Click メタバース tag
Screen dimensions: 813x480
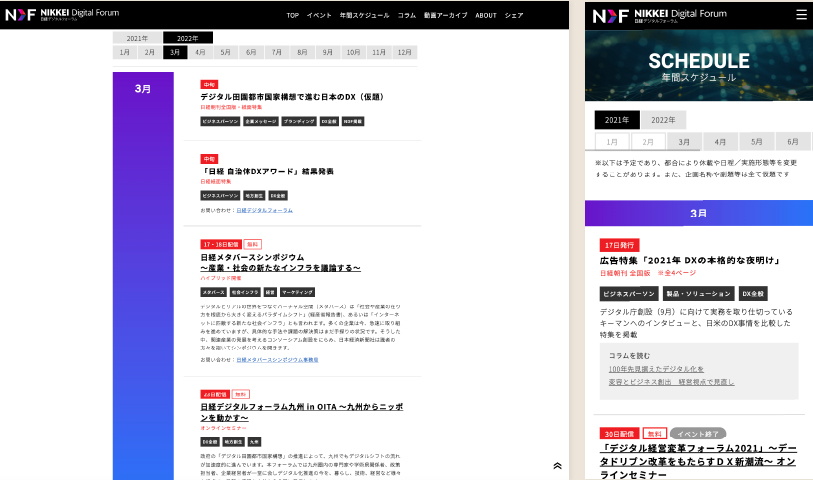pyautogui.click(x=214, y=292)
